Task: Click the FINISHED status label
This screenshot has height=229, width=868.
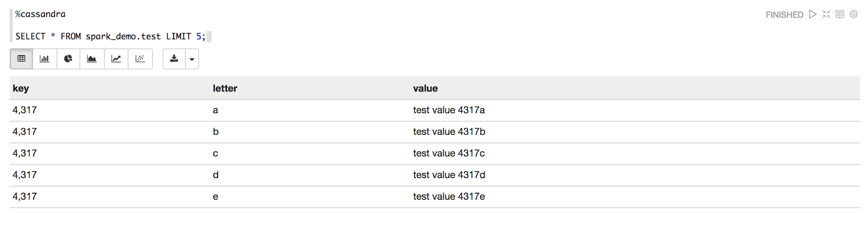Action: click(784, 15)
